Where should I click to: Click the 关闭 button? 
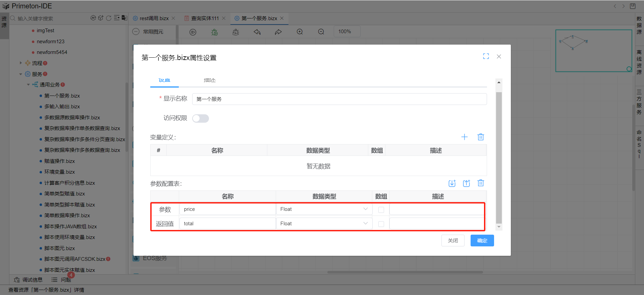[453, 241]
